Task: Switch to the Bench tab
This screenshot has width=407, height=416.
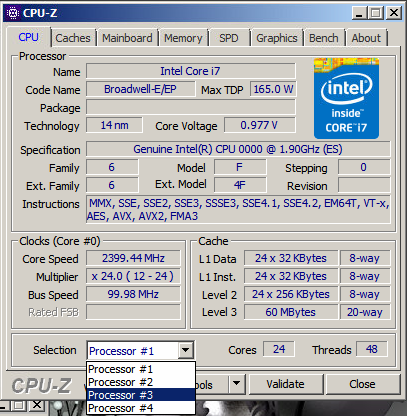Action: [324, 38]
